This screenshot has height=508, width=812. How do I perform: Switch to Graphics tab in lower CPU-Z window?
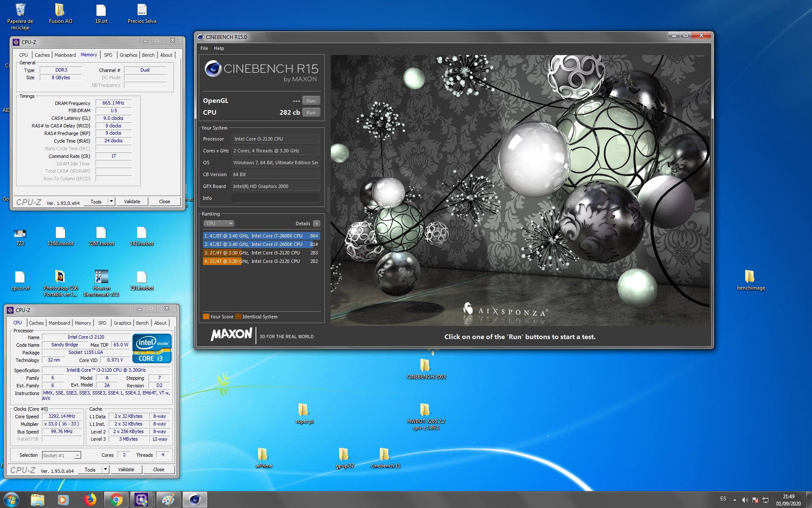(123, 323)
